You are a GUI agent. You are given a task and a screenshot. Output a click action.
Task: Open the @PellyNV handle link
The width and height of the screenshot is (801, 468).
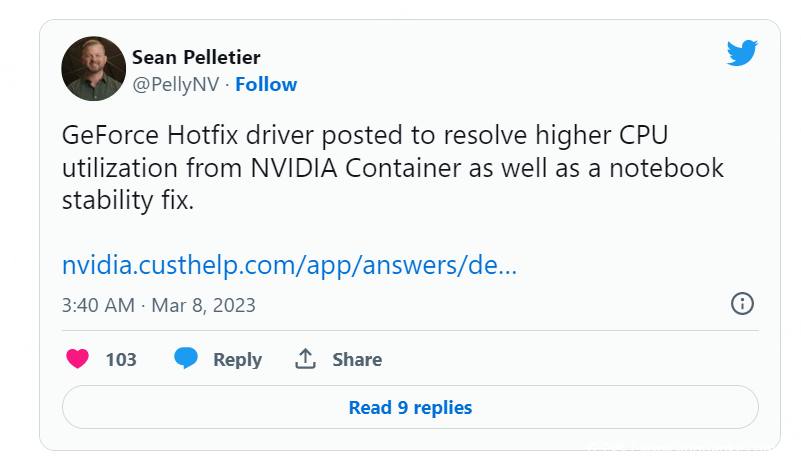pyautogui.click(x=176, y=84)
